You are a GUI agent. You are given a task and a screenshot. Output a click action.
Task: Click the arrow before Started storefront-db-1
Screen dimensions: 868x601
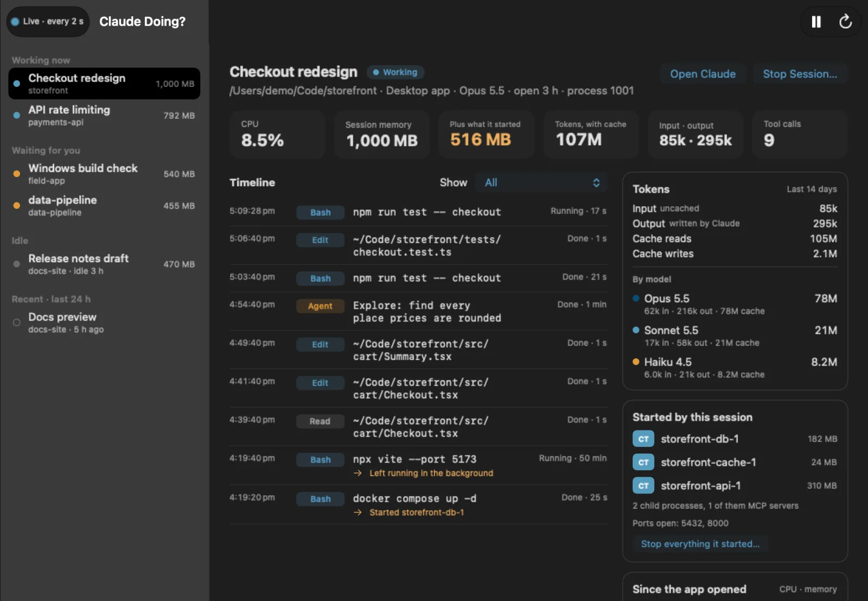click(358, 513)
